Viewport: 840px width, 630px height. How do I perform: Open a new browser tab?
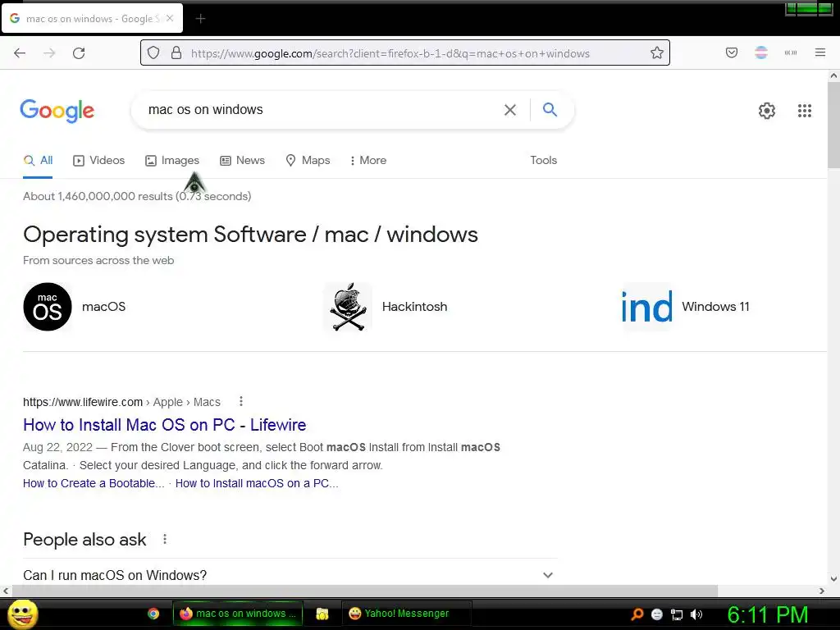pos(200,19)
